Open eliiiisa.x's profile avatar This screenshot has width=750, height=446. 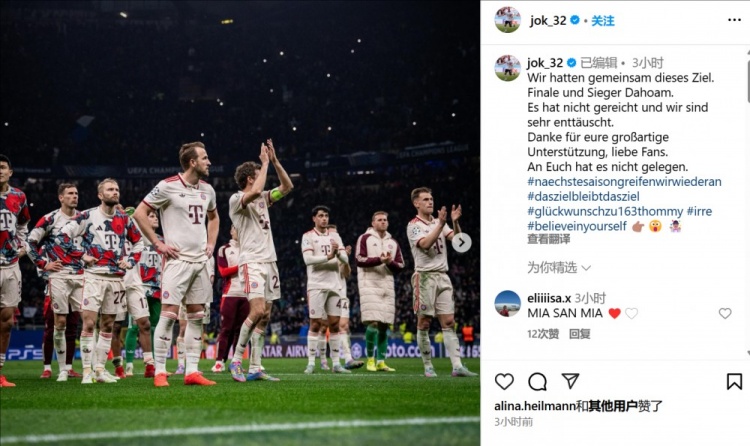(507, 304)
